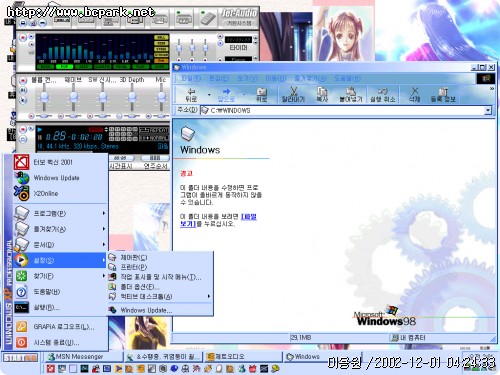Click the Jet-Audio logo in player header
Screen dimensions: 500x375
[x=239, y=13]
